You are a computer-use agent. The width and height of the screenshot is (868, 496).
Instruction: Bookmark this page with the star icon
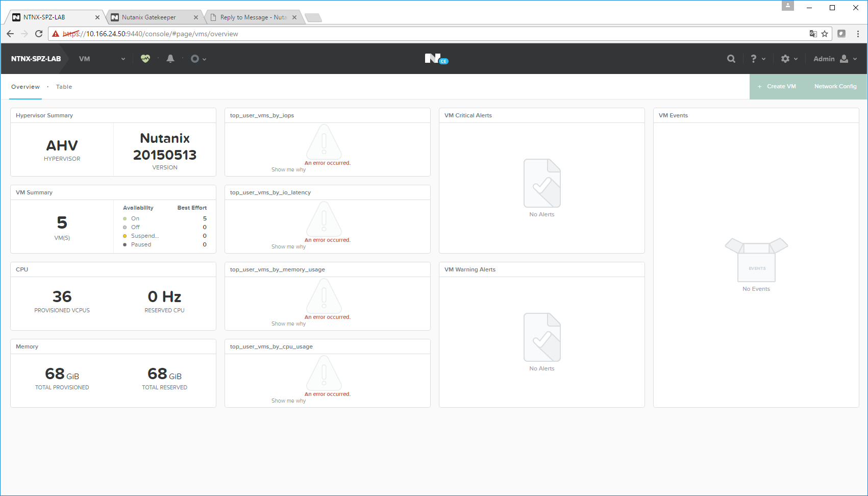825,34
